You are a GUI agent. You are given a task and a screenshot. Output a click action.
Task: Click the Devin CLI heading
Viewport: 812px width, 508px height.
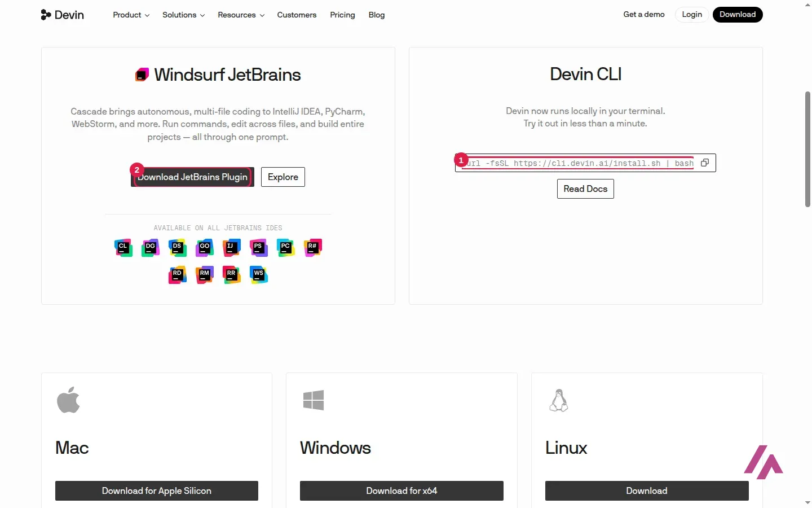pos(585,74)
